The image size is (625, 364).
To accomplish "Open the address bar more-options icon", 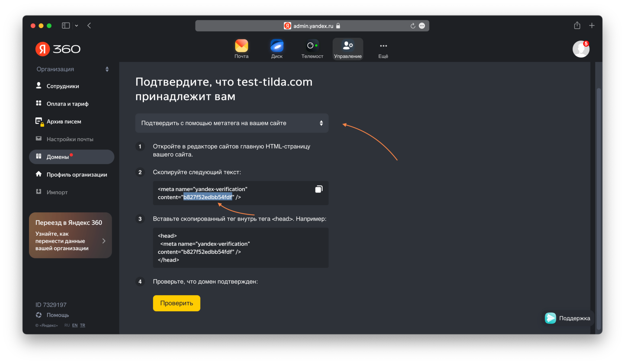I will click(x=422, y=26).
